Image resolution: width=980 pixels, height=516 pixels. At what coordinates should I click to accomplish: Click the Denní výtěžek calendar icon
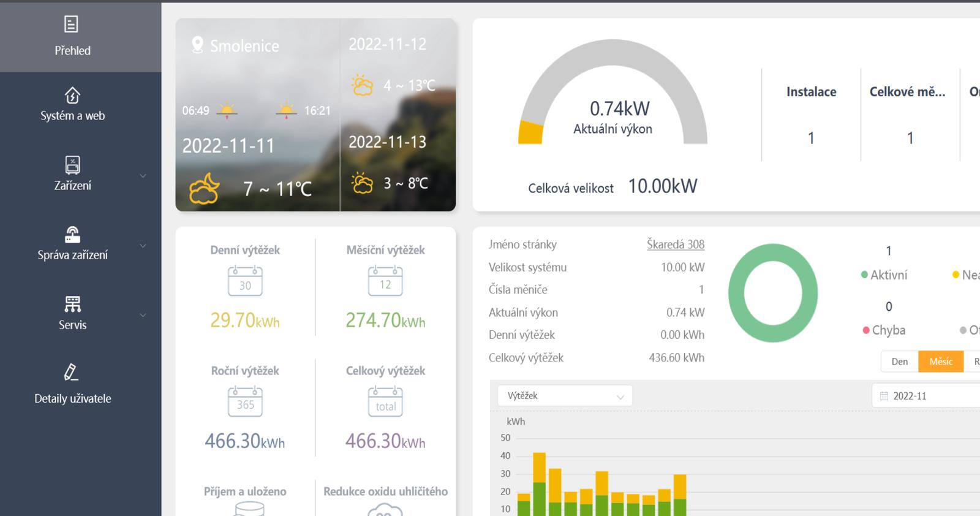[245, 281]
